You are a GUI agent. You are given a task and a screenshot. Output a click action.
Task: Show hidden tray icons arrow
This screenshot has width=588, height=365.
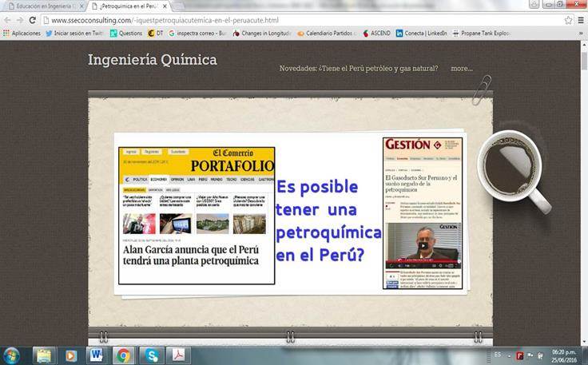click(x=509, y=355)
